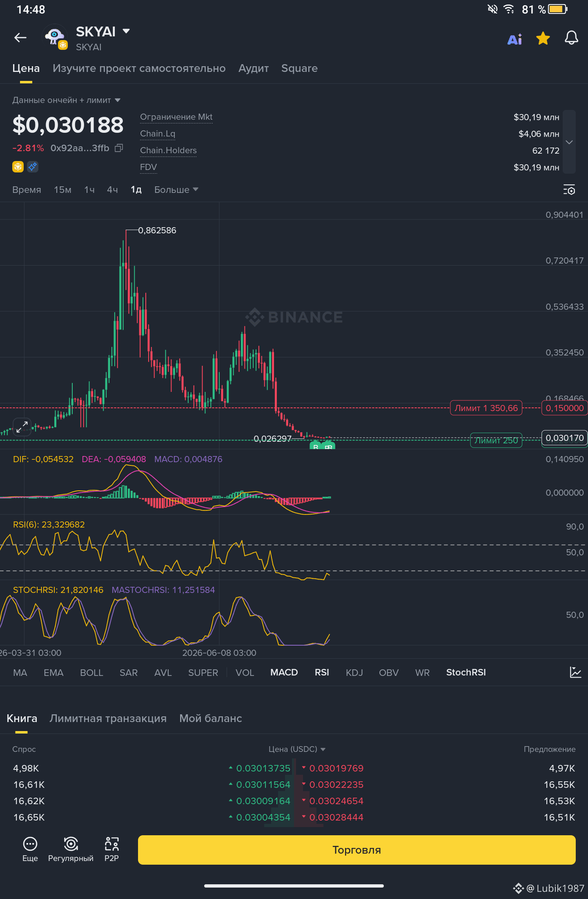Image resolution: width=588 pixels, height=899 pixels.
Task: Expand the SKYAI pair dropdown
Action: tap(126, 31)
